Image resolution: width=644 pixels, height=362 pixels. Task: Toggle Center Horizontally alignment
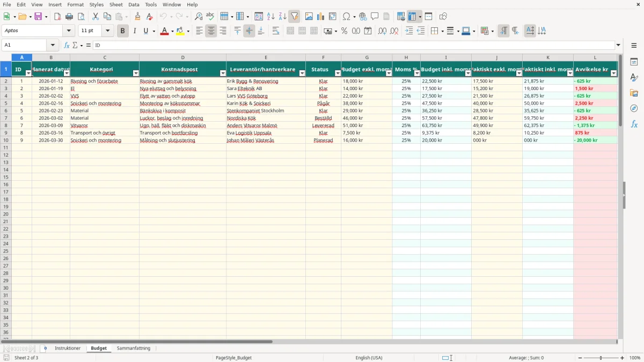(211, 31)
